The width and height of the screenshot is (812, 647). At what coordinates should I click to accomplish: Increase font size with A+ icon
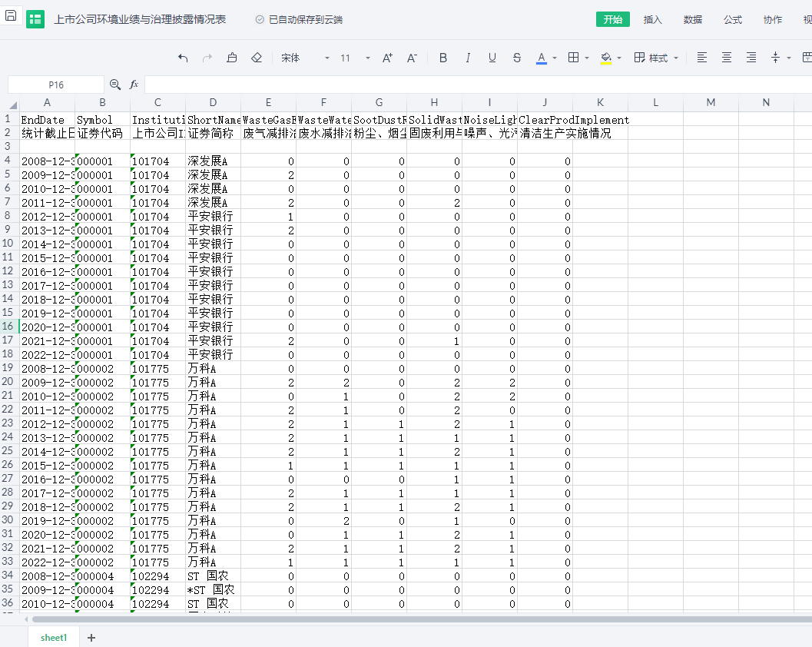click(387, 58)
